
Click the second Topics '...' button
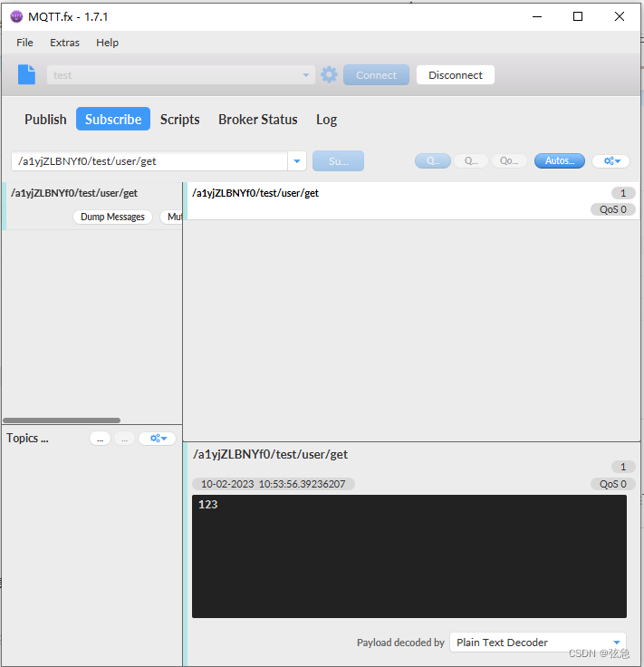coord(125,438)
